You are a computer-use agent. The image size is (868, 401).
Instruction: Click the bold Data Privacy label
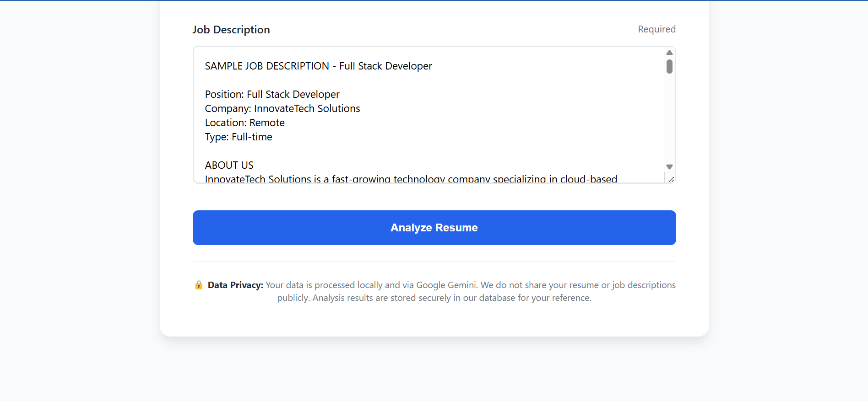coord(235,285)
